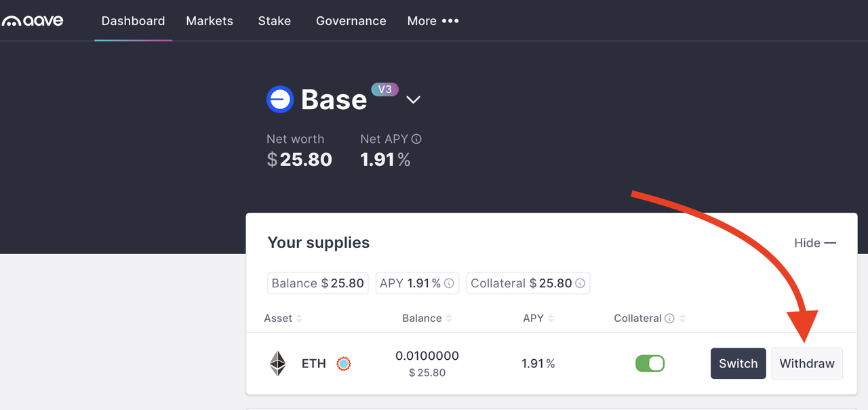Go to the Stake tab

pos(275,21)
